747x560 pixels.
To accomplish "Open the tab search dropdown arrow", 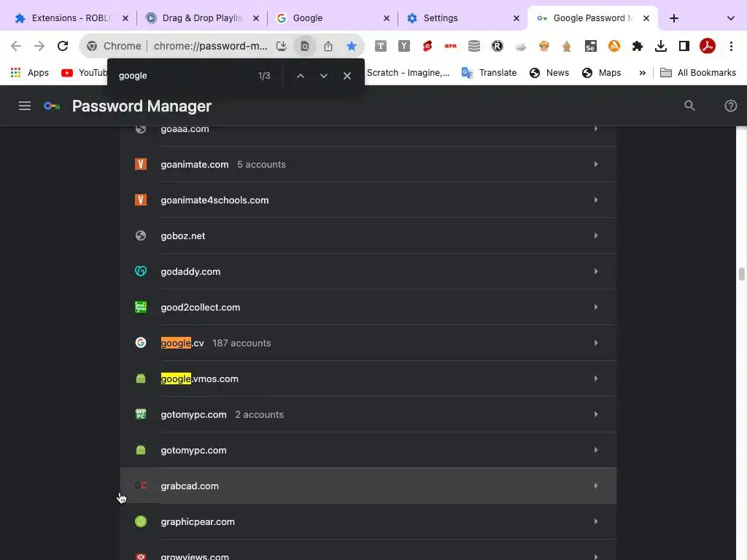I will [x=730, y=18].
